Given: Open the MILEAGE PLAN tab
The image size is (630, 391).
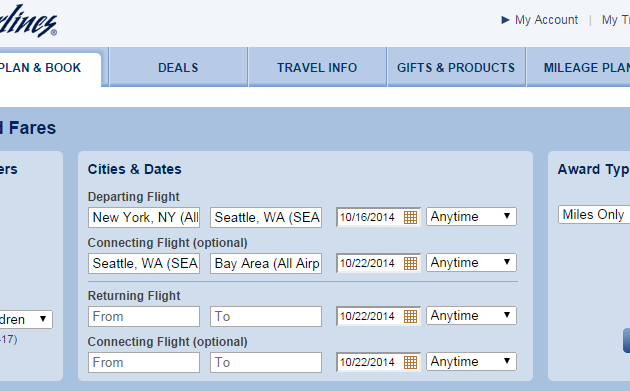Looking at the screenshot, I should [x=579, y=67].
